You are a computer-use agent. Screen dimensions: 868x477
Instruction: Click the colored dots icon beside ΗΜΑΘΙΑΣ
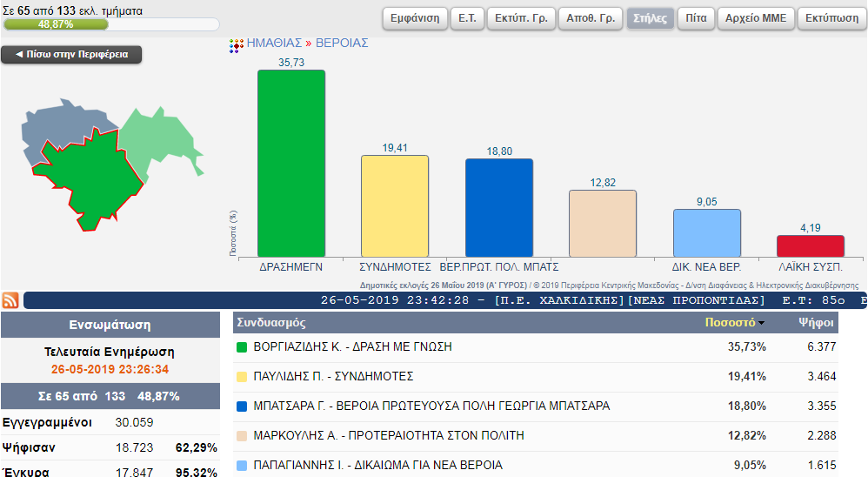click(236, 44)
